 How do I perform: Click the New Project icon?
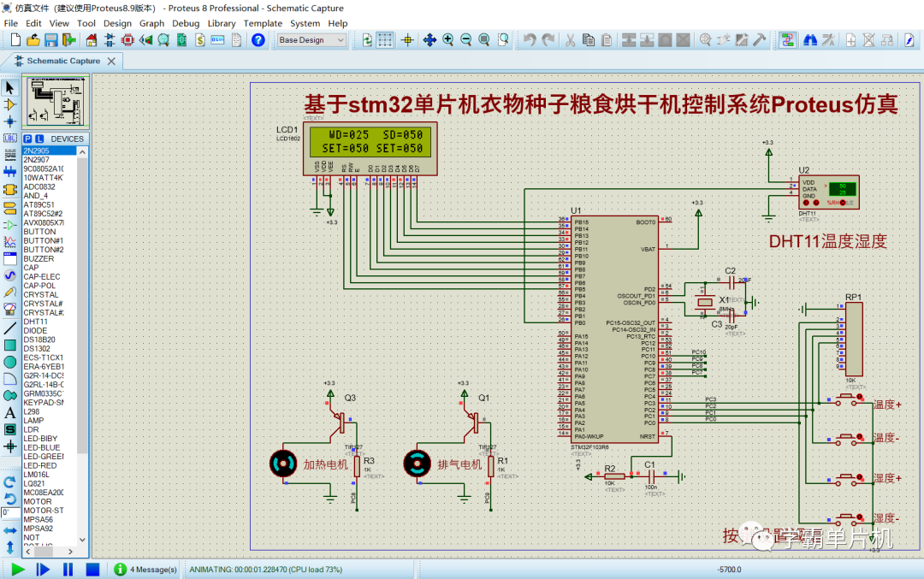pos(16,40)
